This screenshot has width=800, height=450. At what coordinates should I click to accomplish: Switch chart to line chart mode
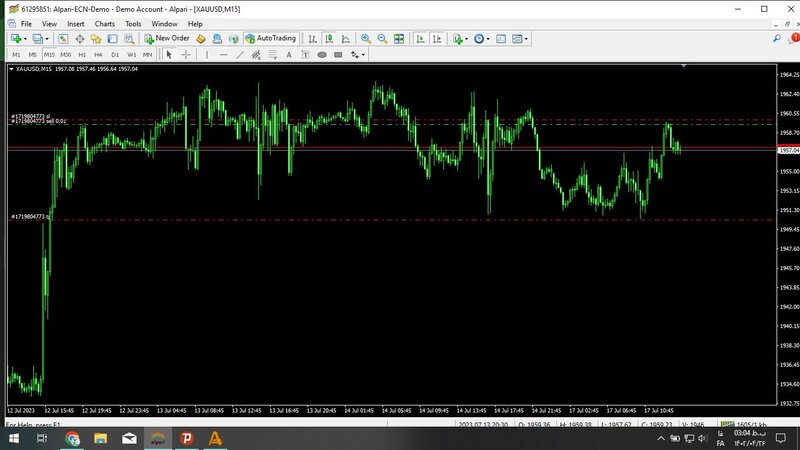(x=344, y=38)
